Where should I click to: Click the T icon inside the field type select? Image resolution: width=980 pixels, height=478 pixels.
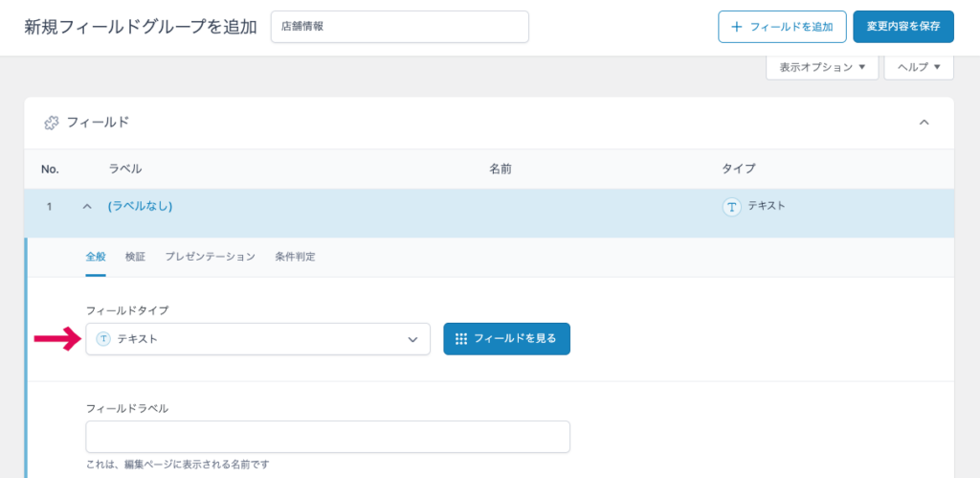pyautogui.click(x=103, y=339)
